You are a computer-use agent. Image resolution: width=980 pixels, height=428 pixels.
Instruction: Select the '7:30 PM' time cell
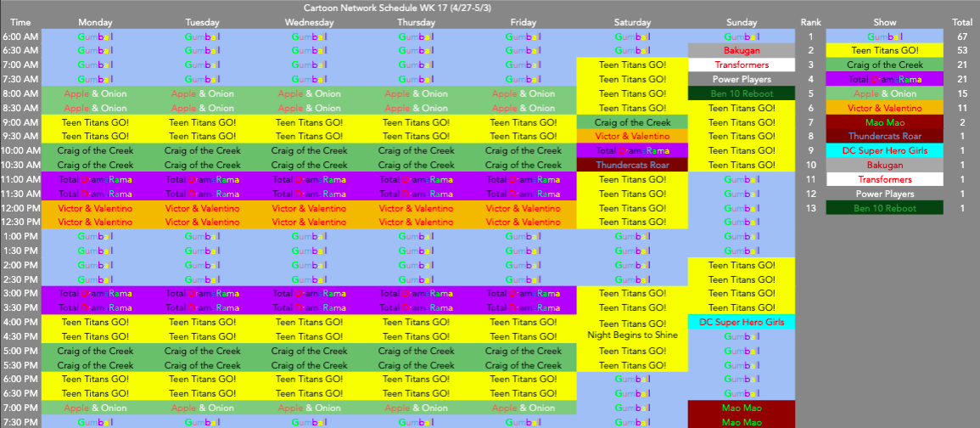coord(20,422)
